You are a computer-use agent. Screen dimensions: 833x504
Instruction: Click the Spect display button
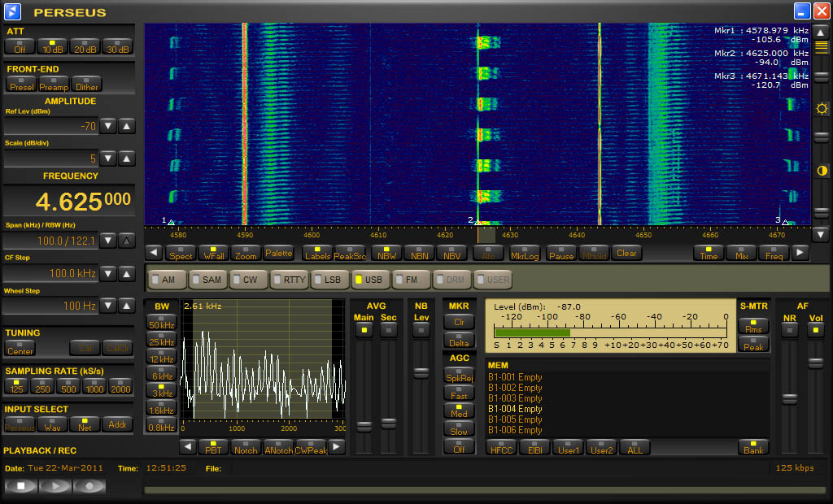pyautogui.click(x=181, y=254)
